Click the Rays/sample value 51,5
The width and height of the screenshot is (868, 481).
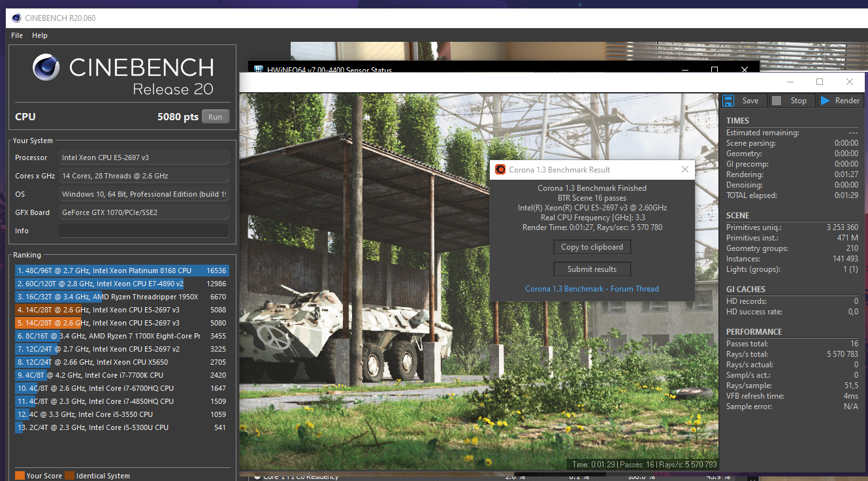pos(851,386)
